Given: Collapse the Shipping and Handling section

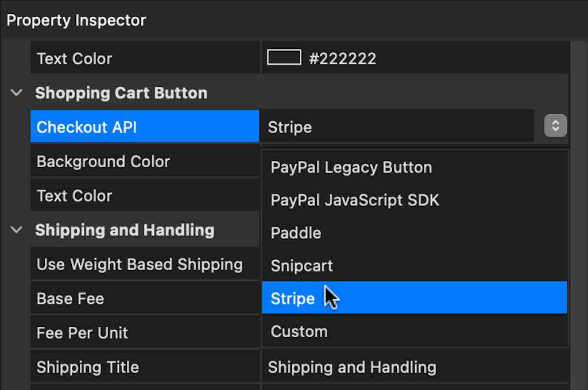Looking at the screenshot, I should (17, 230).
